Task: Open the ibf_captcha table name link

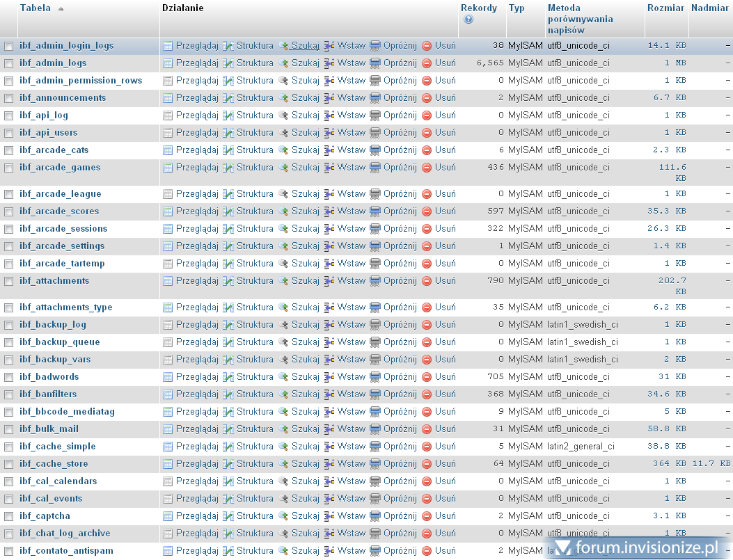Action: tap(45, 516)
